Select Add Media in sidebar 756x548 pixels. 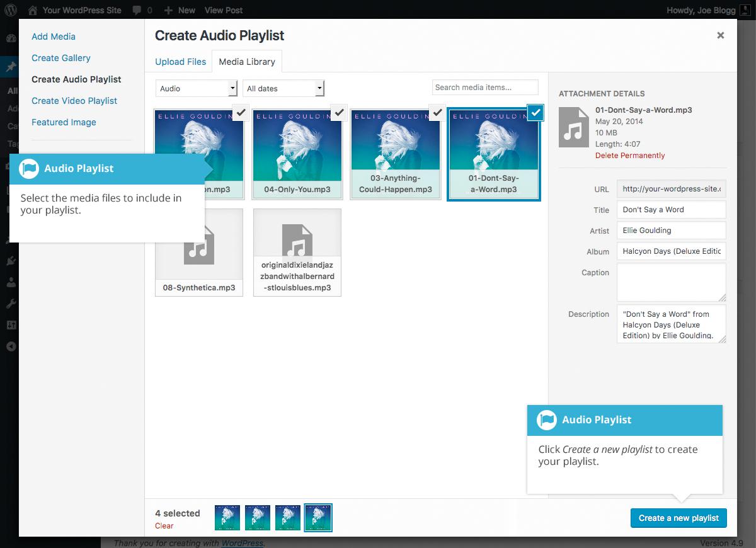click(x=54, y=37)
